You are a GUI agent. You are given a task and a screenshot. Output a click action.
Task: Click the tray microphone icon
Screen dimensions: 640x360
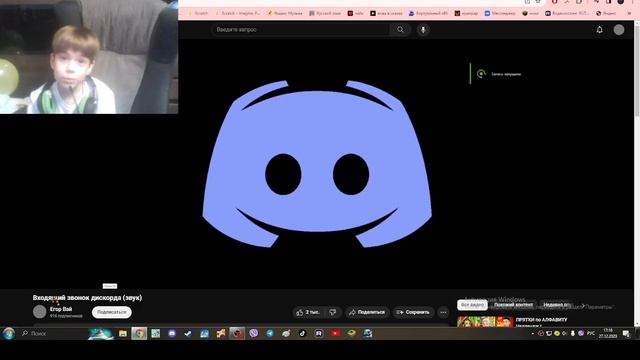click(x=573, y=333)
